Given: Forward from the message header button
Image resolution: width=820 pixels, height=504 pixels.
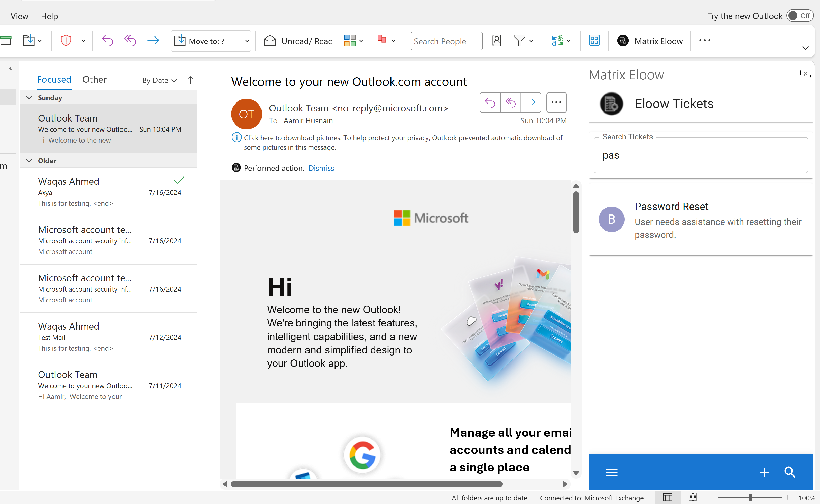Looking at the screenshot, I should (x=531, y=102).
